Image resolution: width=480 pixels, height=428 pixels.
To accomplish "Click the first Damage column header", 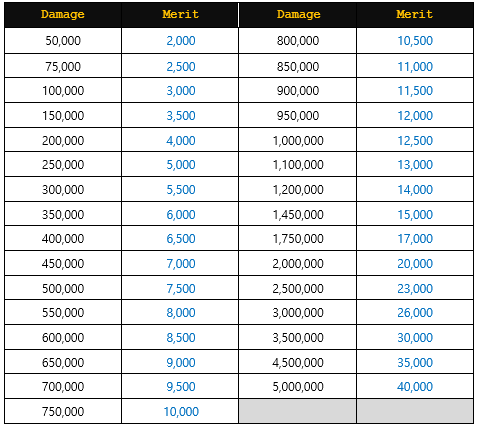I will pyautogui.click(x=63, y=14).
